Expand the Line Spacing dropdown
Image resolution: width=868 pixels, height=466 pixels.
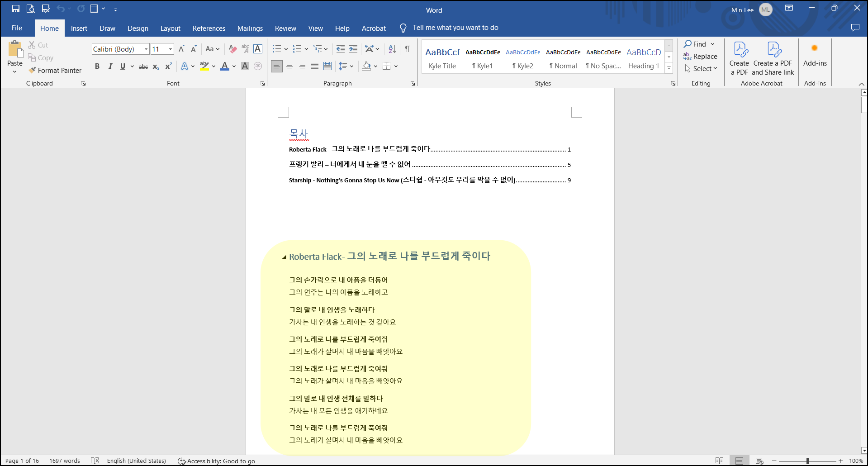point(346,66)
